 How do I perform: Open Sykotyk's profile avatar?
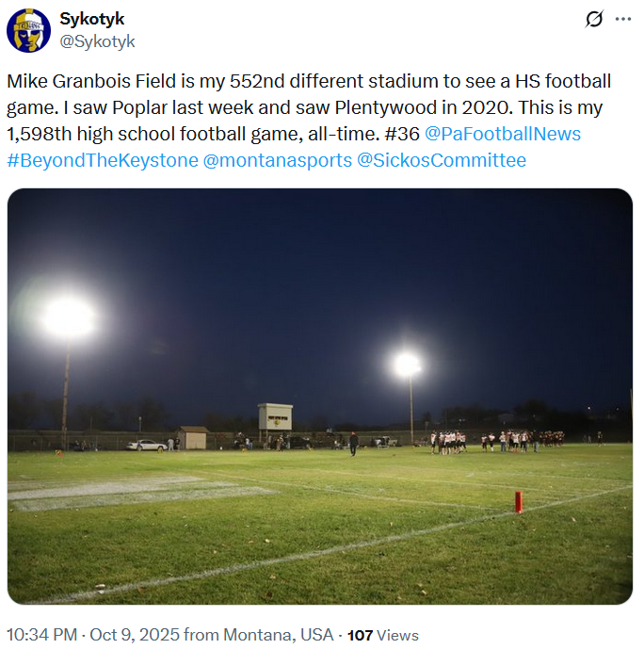28,30
